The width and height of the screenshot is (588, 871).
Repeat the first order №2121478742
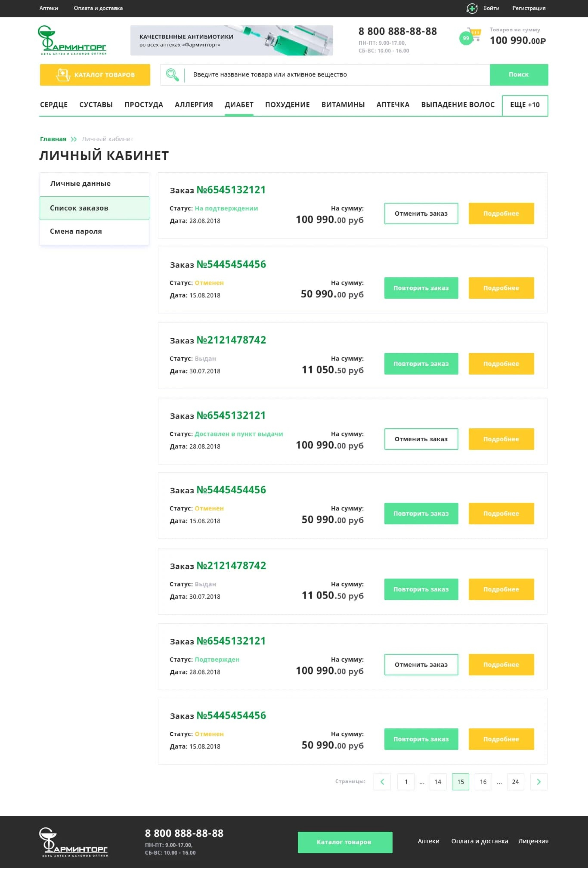click(421, 363)
